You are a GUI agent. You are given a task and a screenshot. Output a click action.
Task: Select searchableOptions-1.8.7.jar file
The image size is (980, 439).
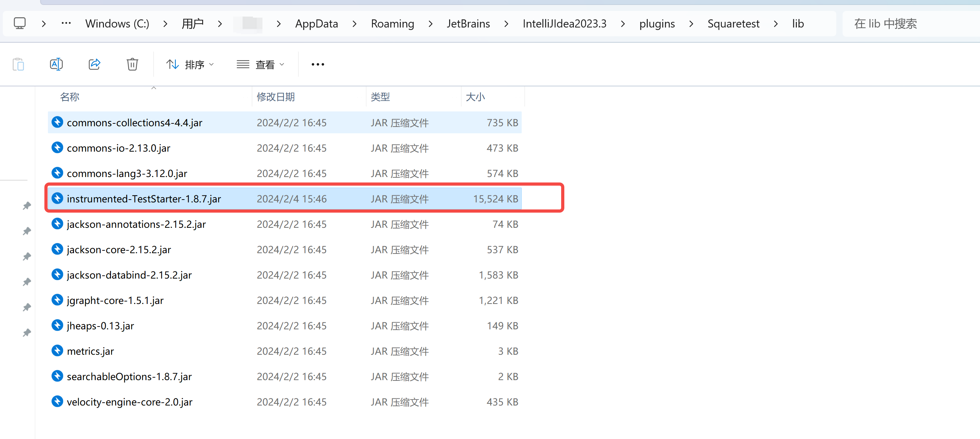point(285,377)
